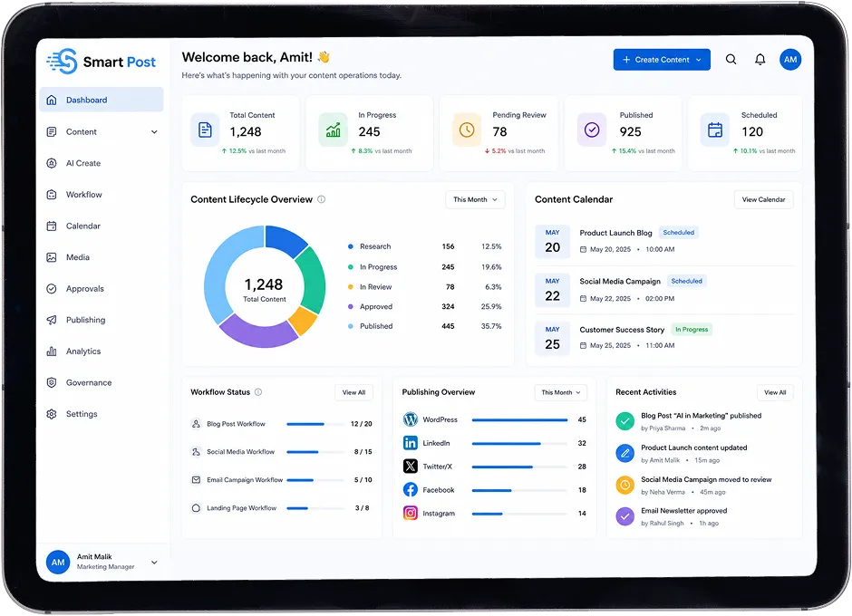
Task: Click the MAY 20 date tile
Action: pyautogui.click(x=552, y=241)
